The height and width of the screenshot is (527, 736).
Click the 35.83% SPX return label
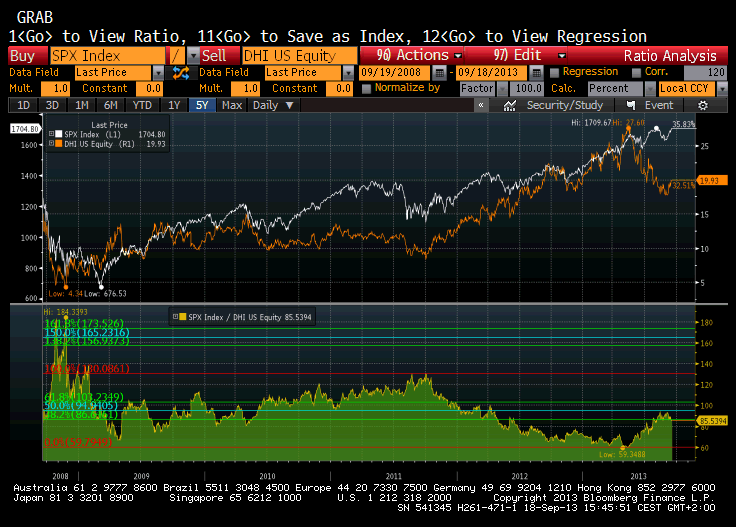pyautogui.click(x=683, y=124)
